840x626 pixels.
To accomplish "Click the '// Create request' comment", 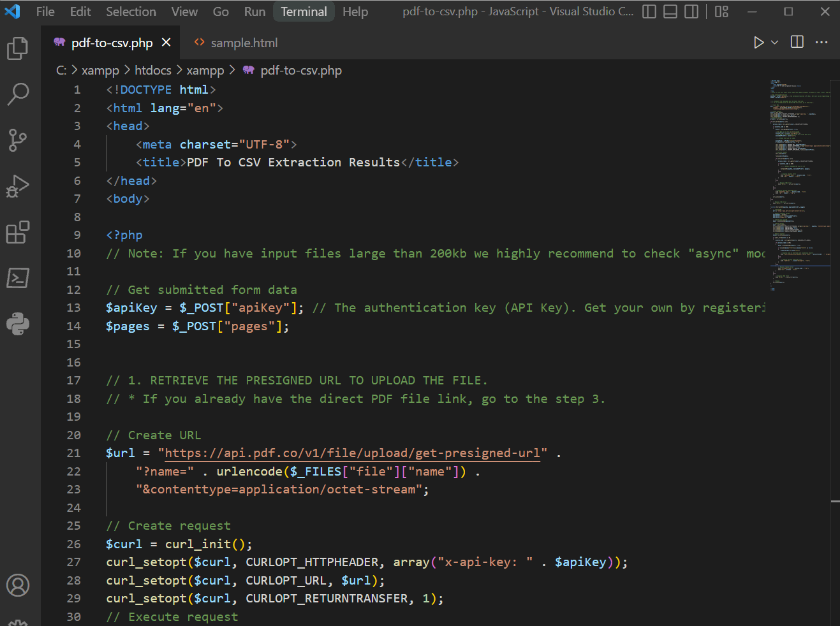I will point(168,526).
